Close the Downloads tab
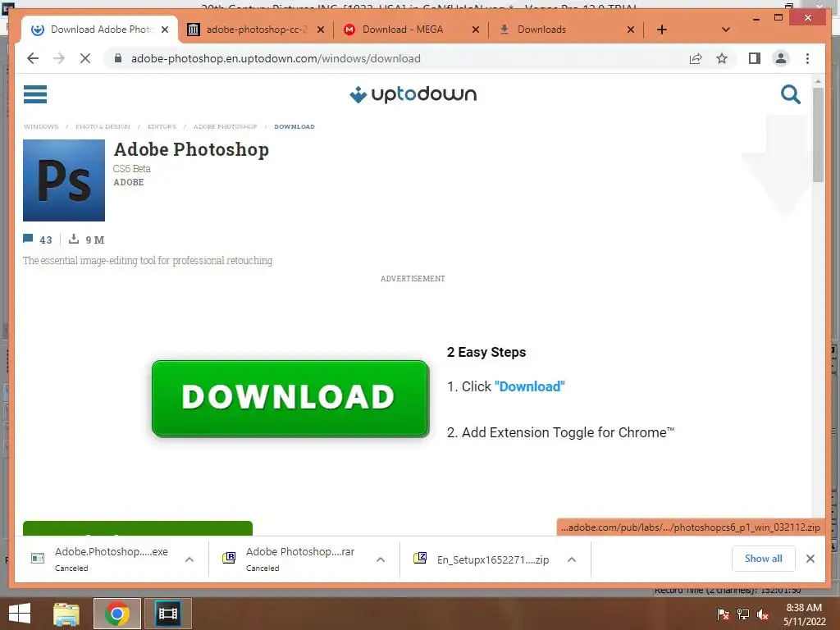This screenshot has width=840, height=630. 631,30
